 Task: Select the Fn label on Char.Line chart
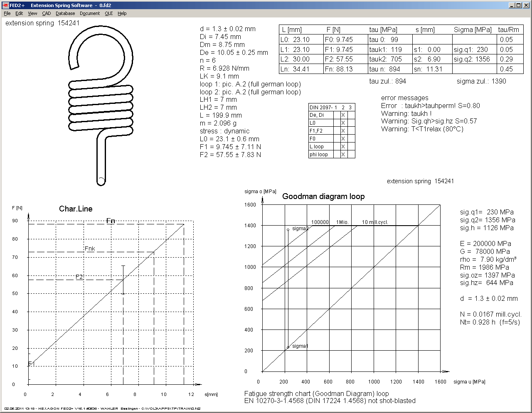tap(111, 221)
